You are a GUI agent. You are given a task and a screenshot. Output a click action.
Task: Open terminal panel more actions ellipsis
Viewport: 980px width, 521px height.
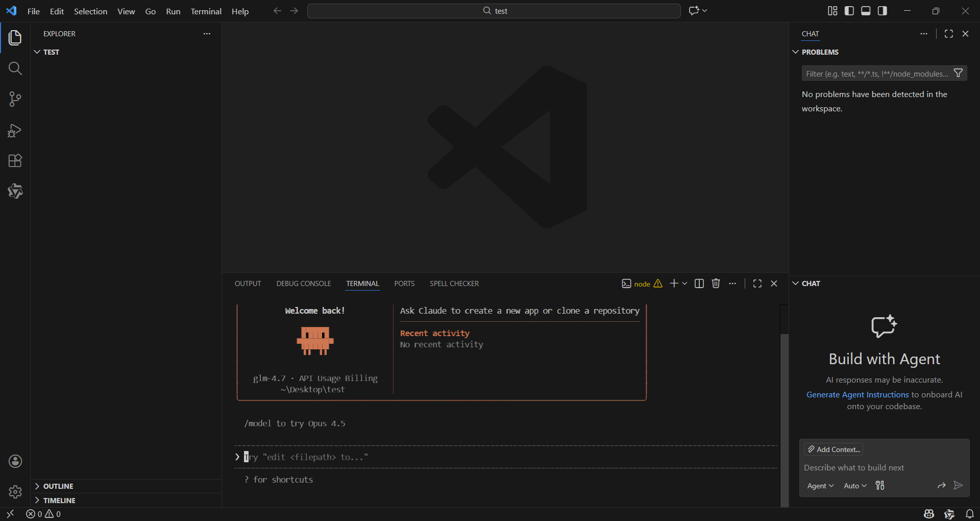click(732, 283)
